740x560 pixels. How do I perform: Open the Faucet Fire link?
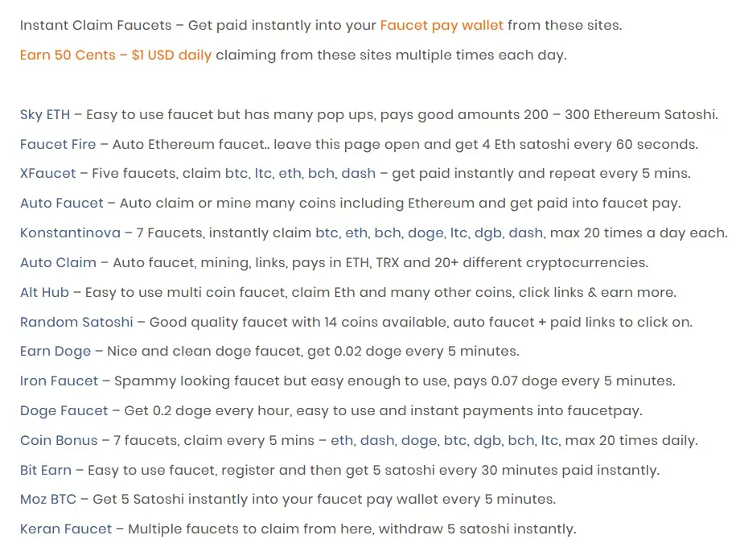pyautogui.click(x=58, y=145)
